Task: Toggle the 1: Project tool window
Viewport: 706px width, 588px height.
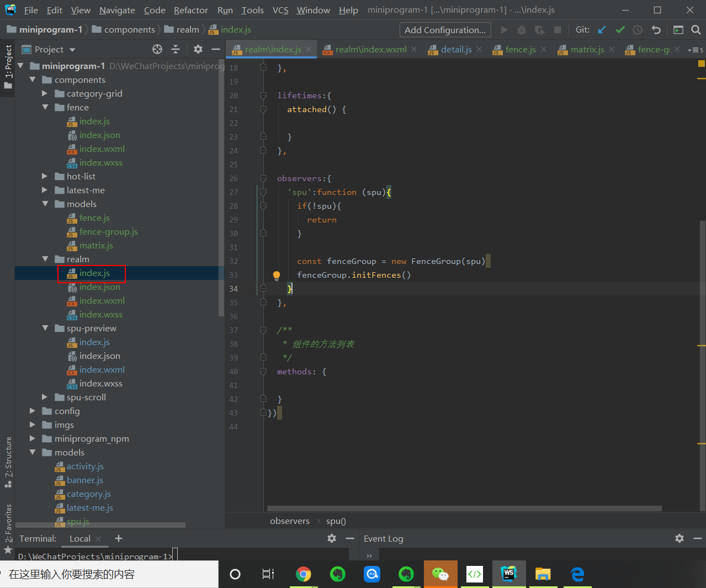Action: (x=8, y=66)
